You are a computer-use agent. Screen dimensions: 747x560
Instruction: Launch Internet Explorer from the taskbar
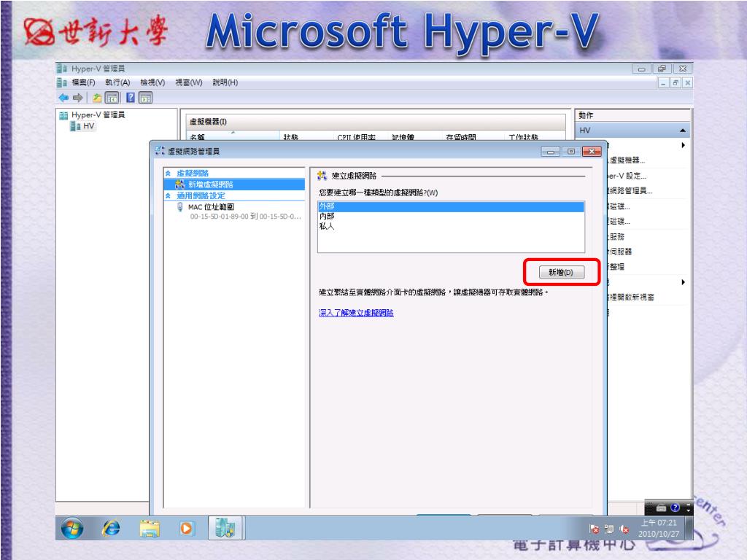(111, 528)
